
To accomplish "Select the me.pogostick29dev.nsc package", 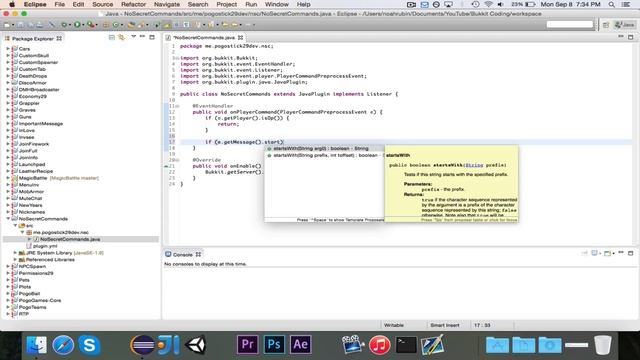I will pyautogui.click(x=60, y=232).
